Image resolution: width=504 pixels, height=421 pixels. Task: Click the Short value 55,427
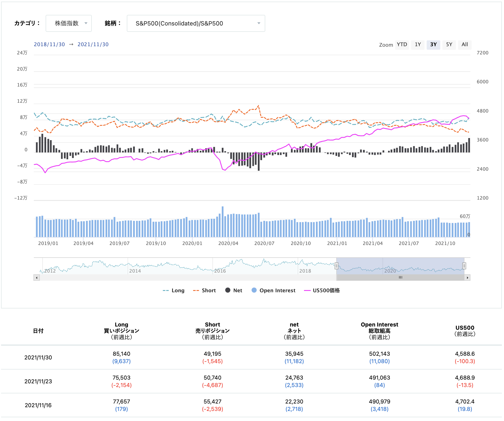pos(212,402)
